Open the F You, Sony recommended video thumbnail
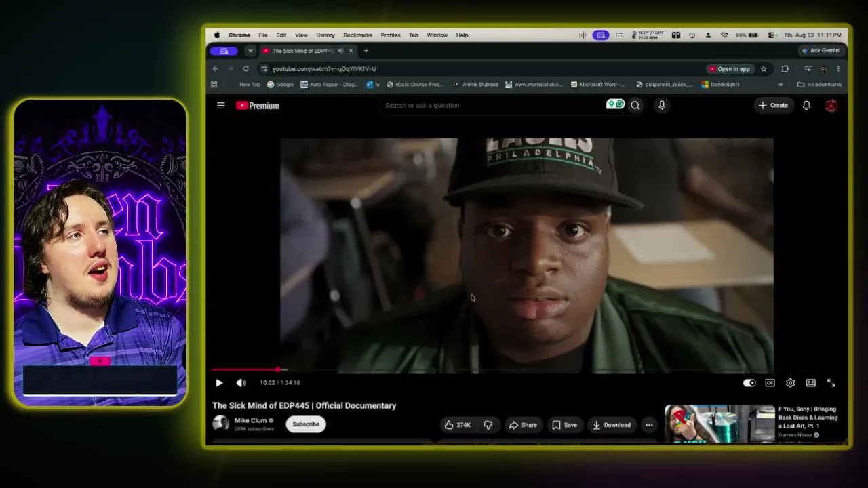Viewport: 868px width, 488px height. tap(719, 424)
